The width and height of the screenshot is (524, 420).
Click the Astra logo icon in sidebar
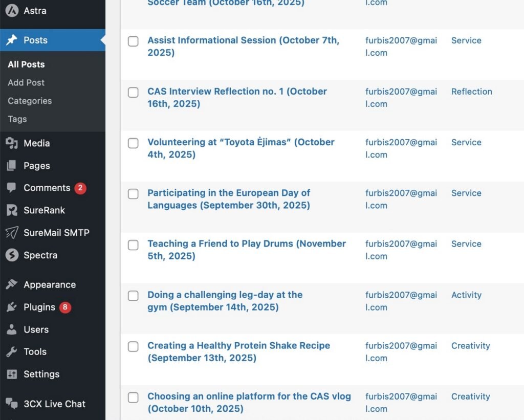(11, 10)
